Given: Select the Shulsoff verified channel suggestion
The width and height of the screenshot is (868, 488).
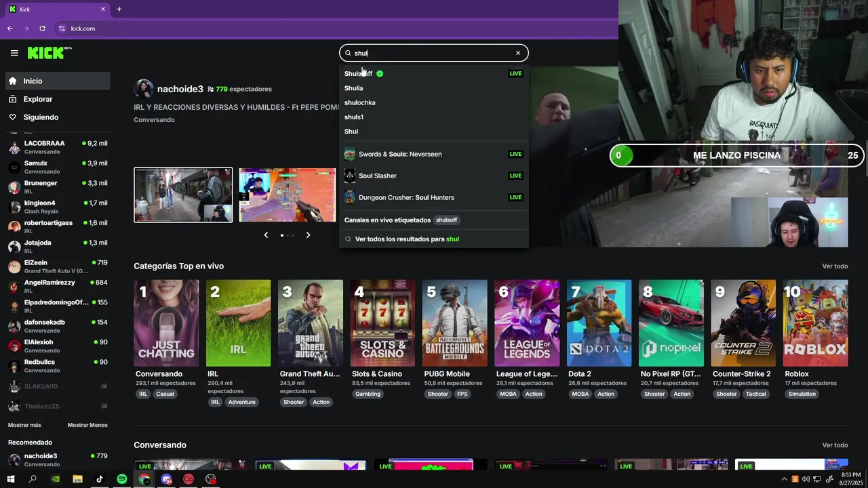Looking at the screenshot, I should click(x=433, y=73).
